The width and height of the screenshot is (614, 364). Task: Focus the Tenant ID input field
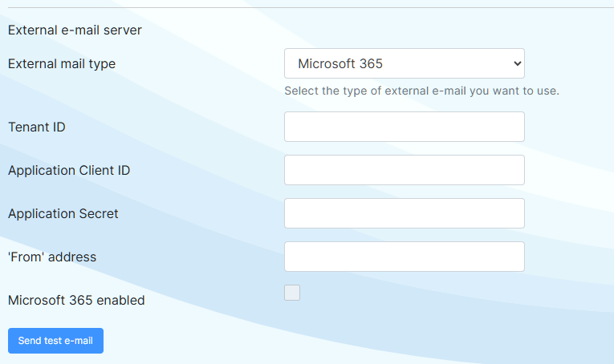[404, 127]
